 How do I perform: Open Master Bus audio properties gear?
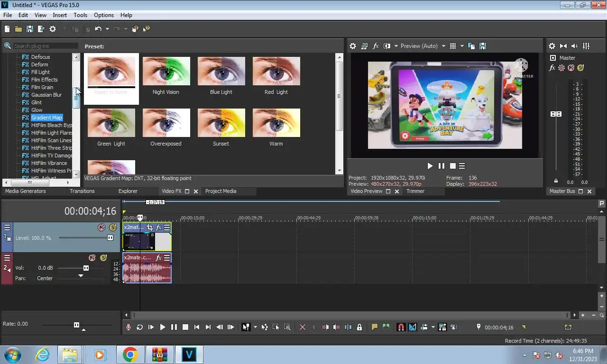(x=552, y=46)
